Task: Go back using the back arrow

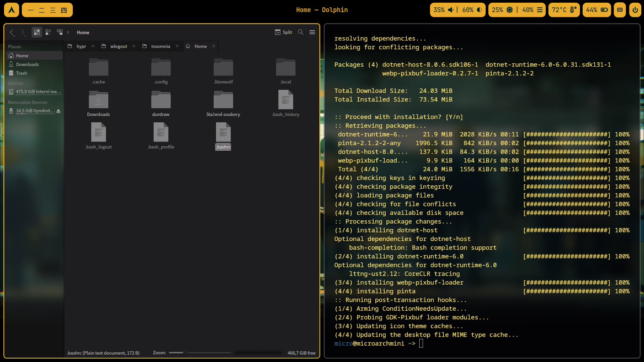Action: point(12,32)
